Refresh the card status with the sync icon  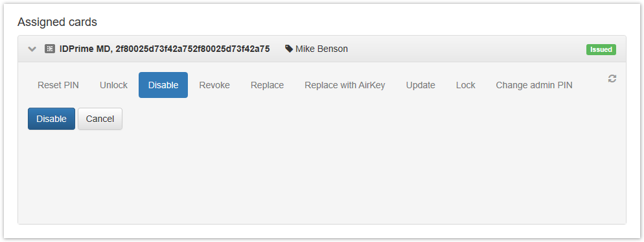[612, 79]
